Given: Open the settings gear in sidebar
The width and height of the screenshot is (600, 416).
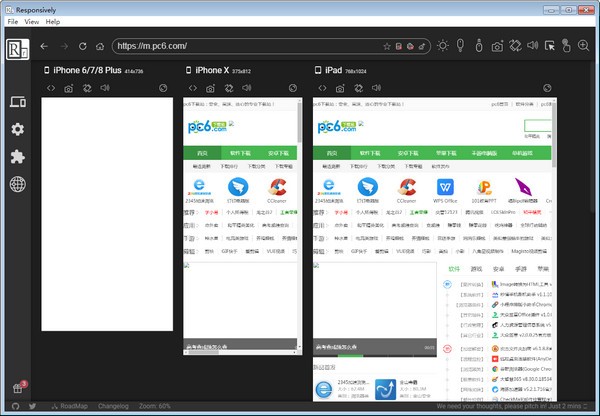Looking at the screenshot, I should [x=17, y=130].
